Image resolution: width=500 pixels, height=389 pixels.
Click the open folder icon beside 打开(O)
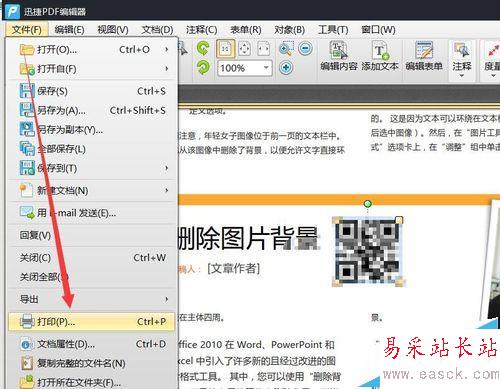27,50
